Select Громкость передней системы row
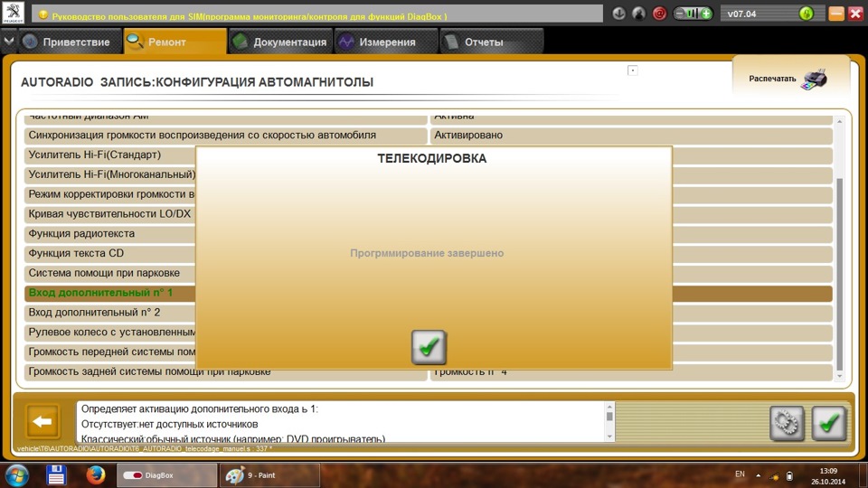This screenshot has height=488, width=868. [x=109, y=352]
